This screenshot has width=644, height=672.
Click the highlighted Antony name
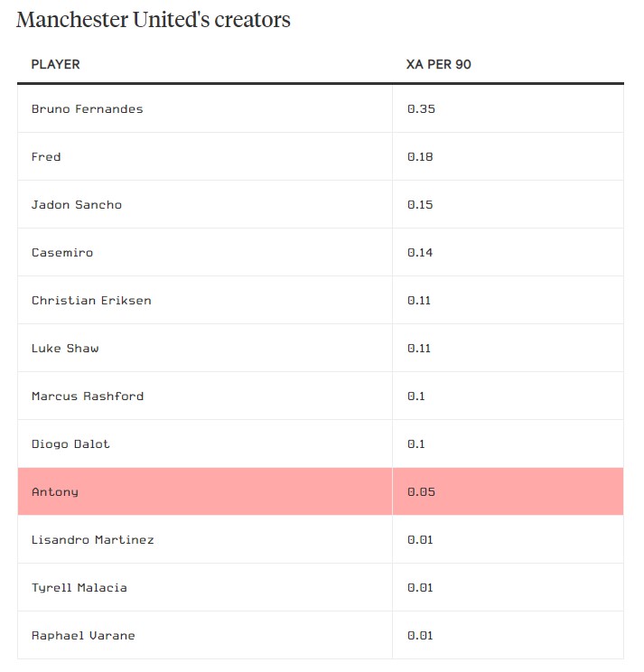(54, 492)
